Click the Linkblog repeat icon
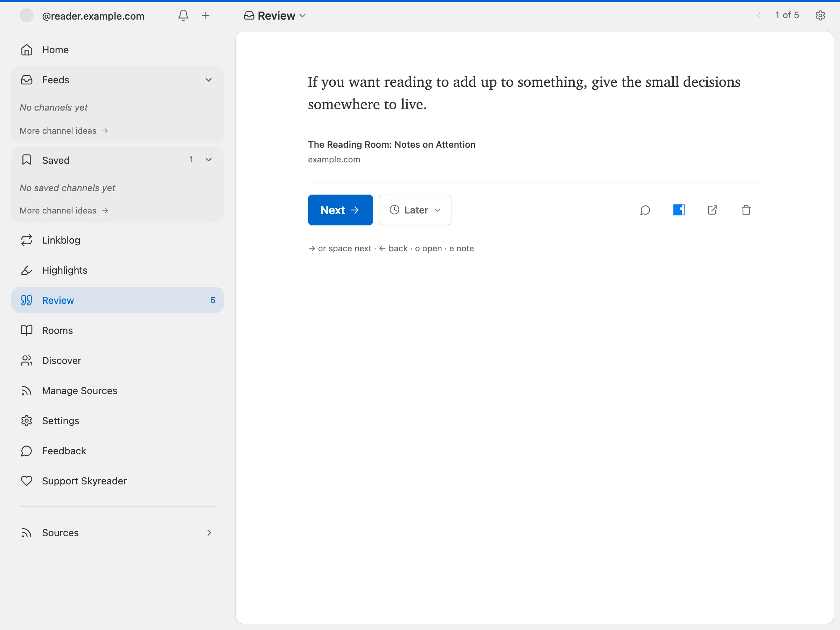The image size is (840, 630). pyautogui.click(x=27, y=240)
